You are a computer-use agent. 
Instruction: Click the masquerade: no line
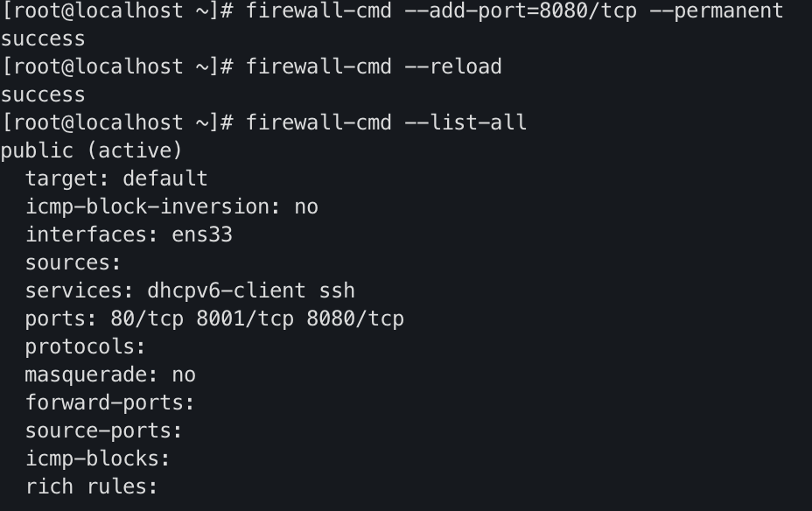tap(110, 374)
